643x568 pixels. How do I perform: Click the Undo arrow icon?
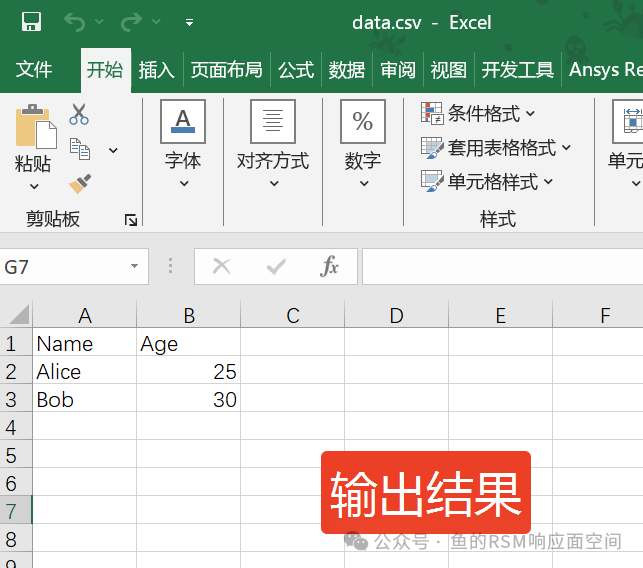pyautogui.click(x=74, y=22)
